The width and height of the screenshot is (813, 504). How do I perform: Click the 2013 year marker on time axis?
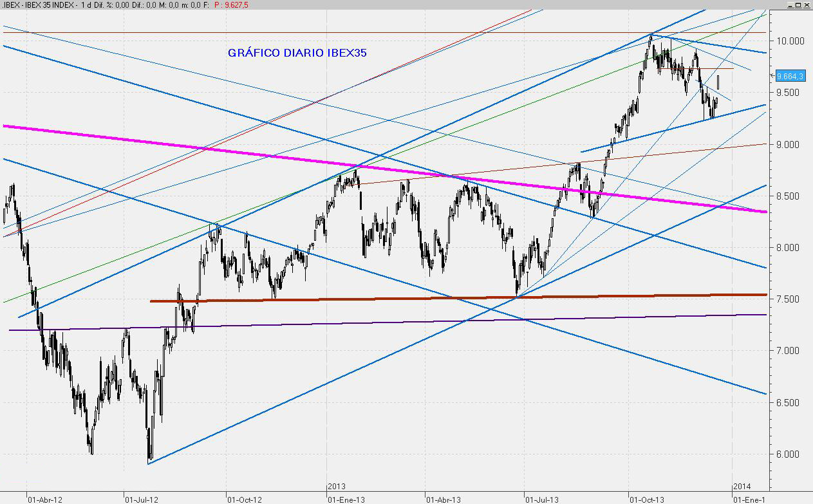tap(337, 485)
